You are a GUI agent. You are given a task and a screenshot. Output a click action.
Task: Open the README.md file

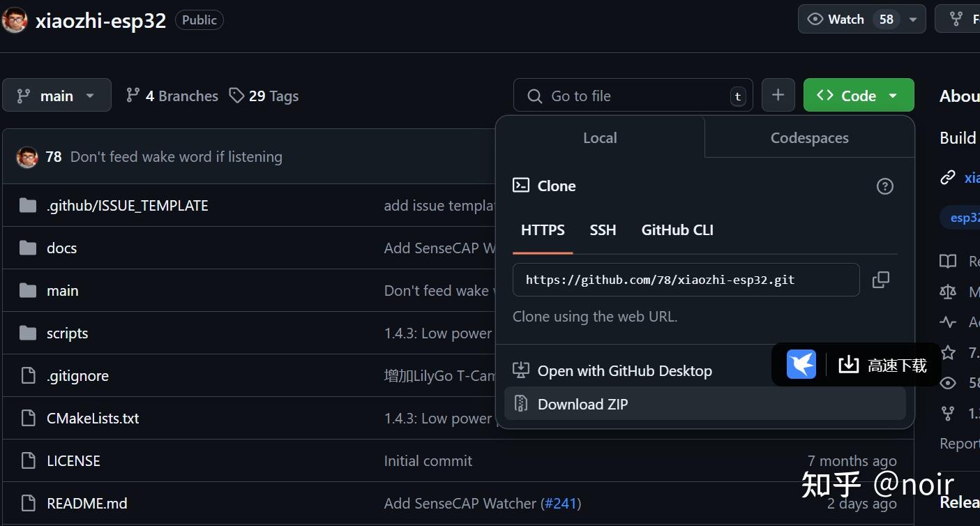(86, 503)
